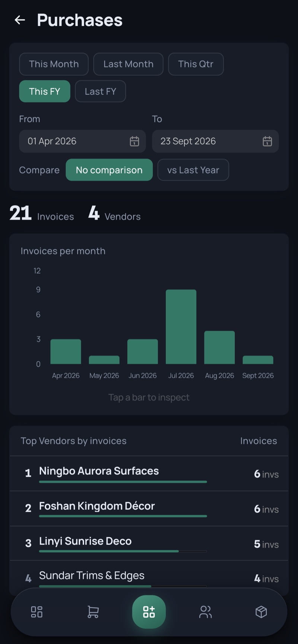Select the This Qtr filter
The width and height of the screenshot is (298, 644).
tap(196, 64)
